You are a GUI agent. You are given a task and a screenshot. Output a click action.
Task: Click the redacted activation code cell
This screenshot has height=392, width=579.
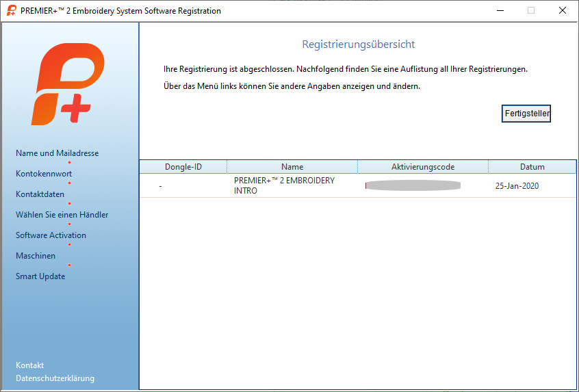pos(413,185)
